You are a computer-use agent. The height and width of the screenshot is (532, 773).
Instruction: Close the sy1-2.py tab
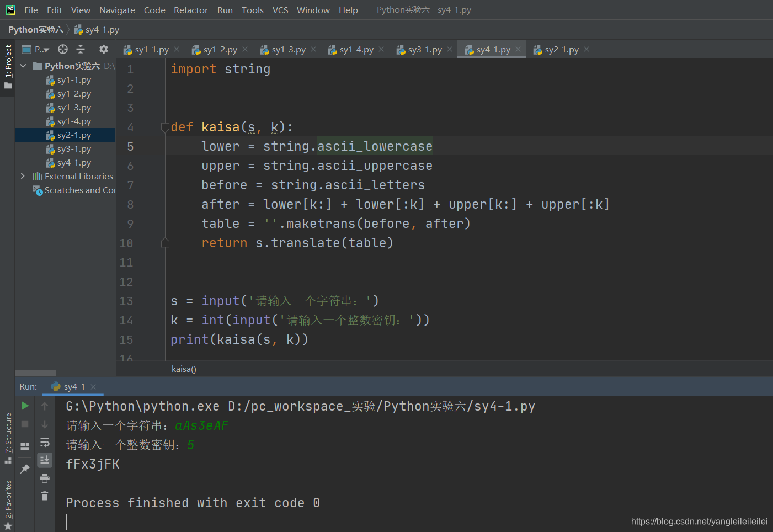[245, 49]
